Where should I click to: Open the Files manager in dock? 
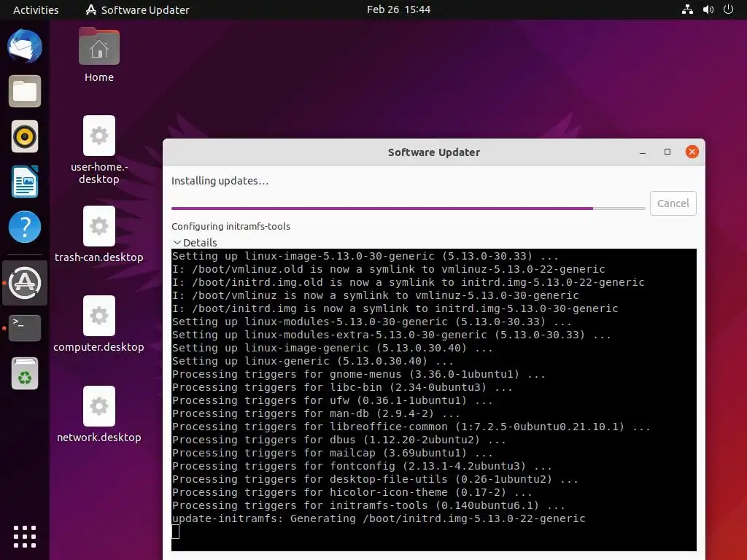25,91
